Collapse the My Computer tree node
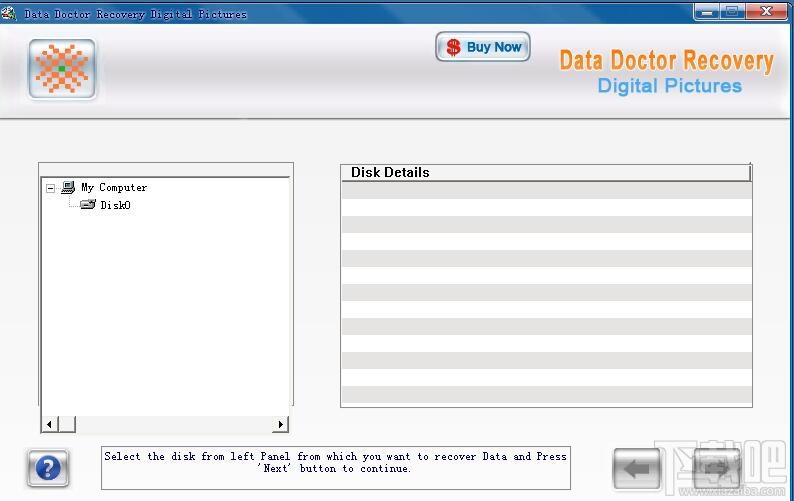Screen dimensions: 794x501 click(50, 188)
